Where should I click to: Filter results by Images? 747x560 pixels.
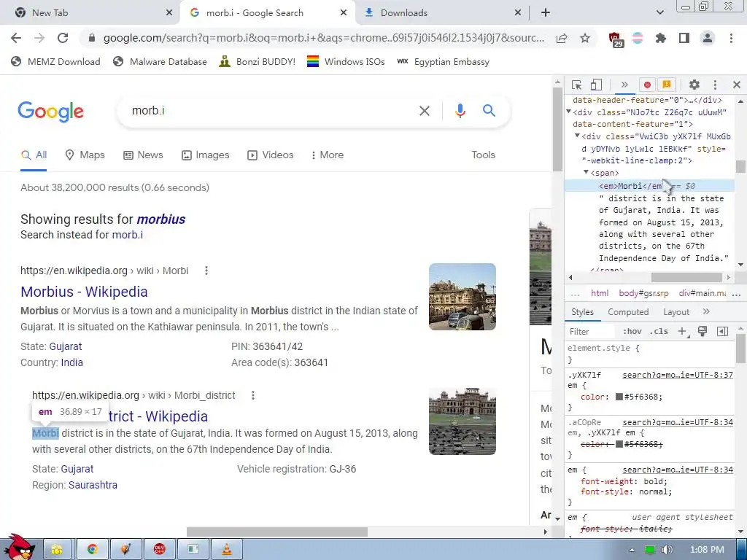205,155
